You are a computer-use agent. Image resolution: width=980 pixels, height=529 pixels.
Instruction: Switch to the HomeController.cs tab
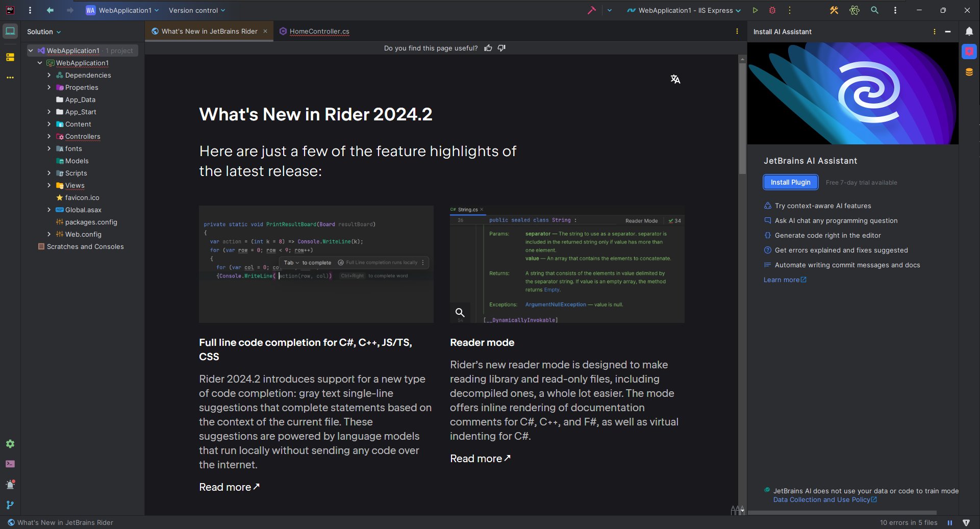pyautogui.click(x=314, y=31)
